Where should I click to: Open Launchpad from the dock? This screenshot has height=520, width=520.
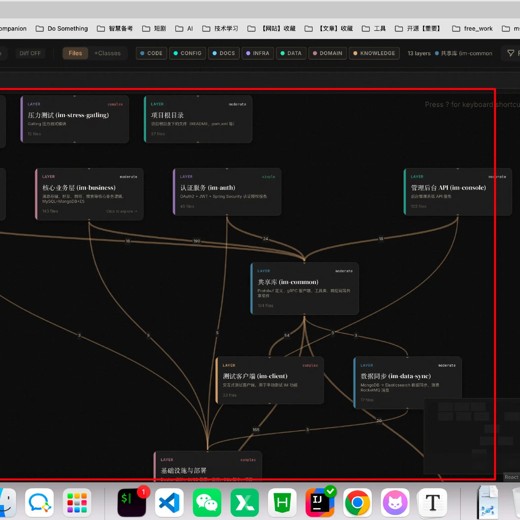pos(77,503)
